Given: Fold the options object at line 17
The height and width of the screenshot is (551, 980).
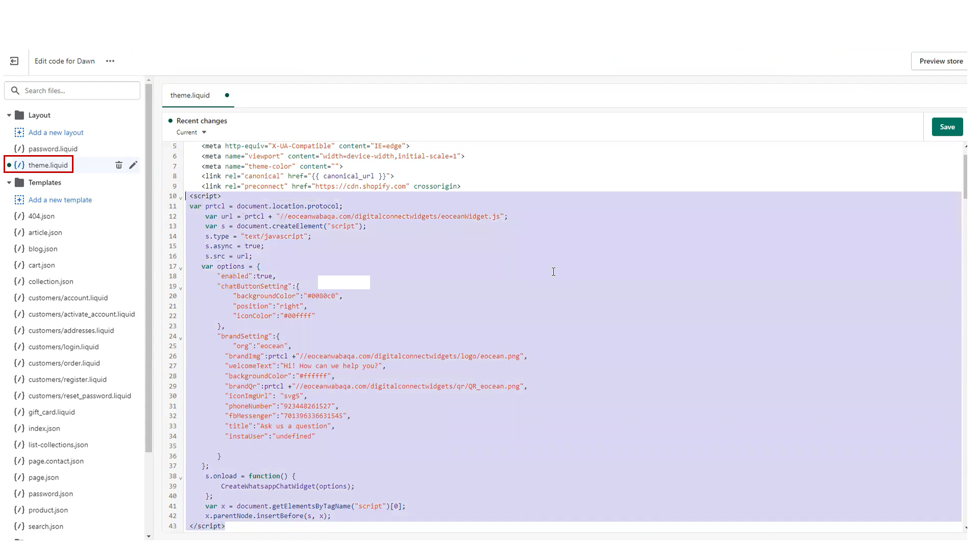Looking at the screenshot, I should (181, 268).
